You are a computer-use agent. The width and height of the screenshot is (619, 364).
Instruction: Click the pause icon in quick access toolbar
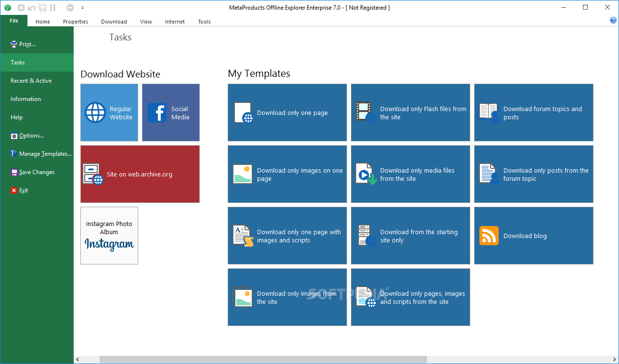click(x=53, y=8)
